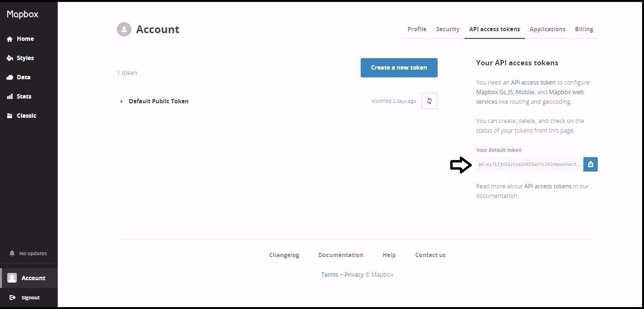
Task: Click the Default Public Token name
Action: [x=159, y=101]
